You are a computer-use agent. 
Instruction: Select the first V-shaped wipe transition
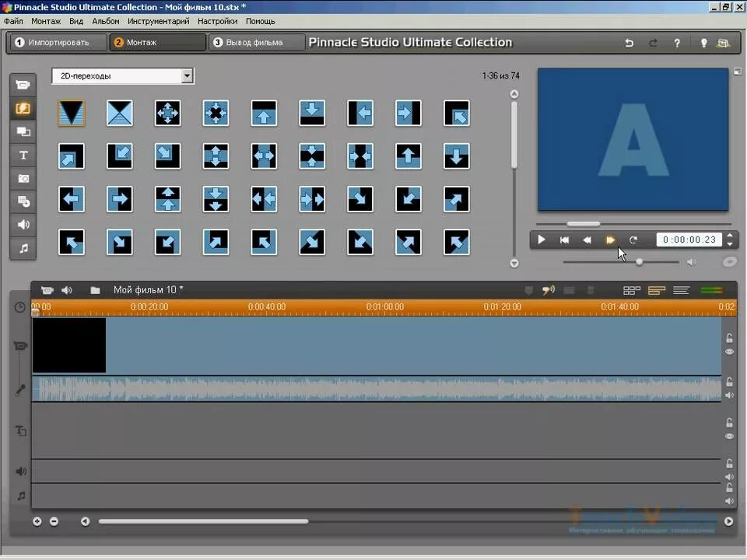(x=72, y=113)
